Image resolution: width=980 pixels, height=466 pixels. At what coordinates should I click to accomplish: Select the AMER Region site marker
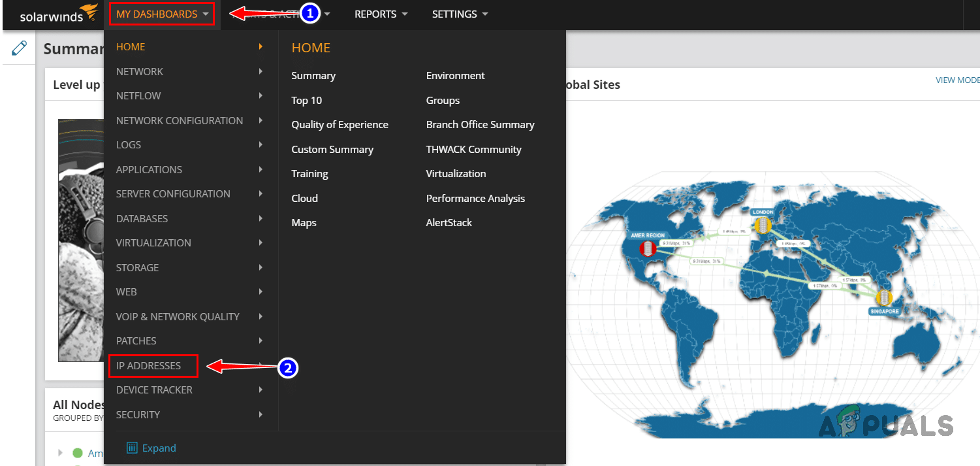(x=648, y=248)
